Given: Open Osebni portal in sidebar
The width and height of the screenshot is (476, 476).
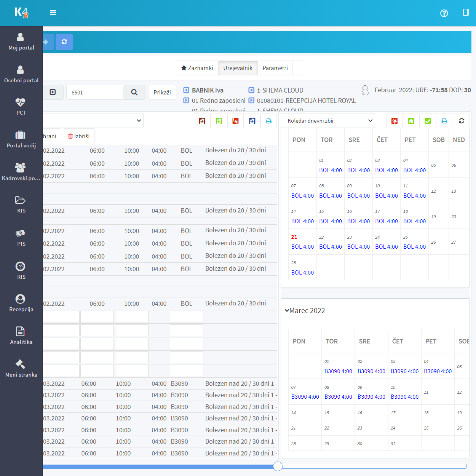Looking at the screenshot, I should (21, 75).
